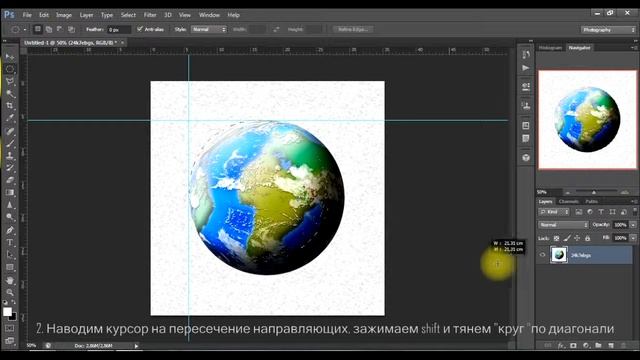Click the Add layer mask icon
Image resolution: width=640 pixels, height=360 pixels.
click(x=573, y=345)
